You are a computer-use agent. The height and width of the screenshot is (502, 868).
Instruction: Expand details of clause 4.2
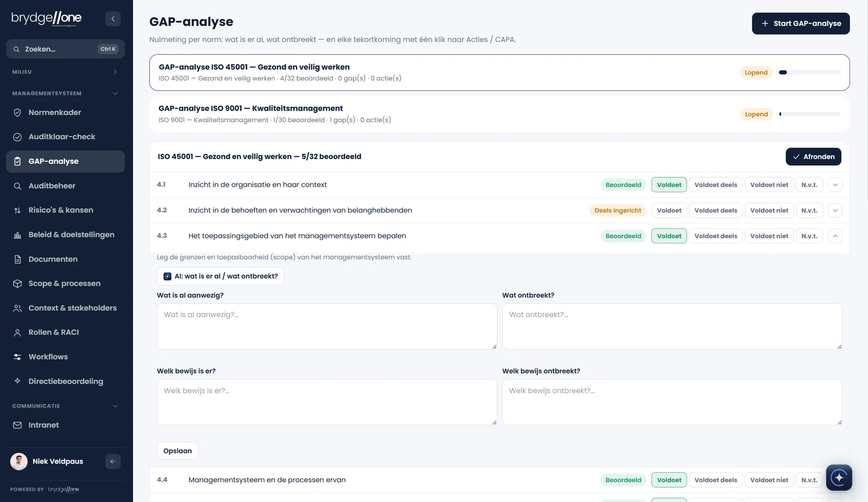click(835, 210)
